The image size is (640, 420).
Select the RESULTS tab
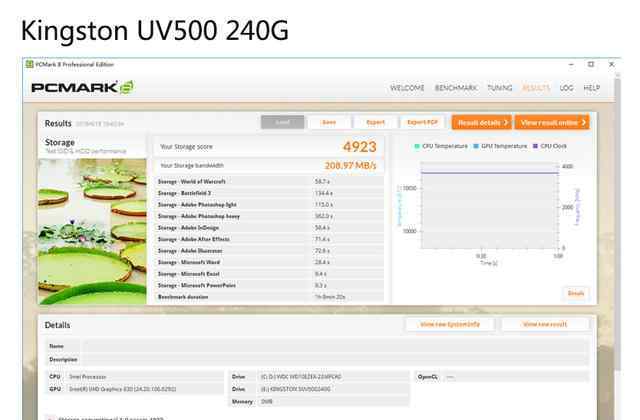(536, 88)
